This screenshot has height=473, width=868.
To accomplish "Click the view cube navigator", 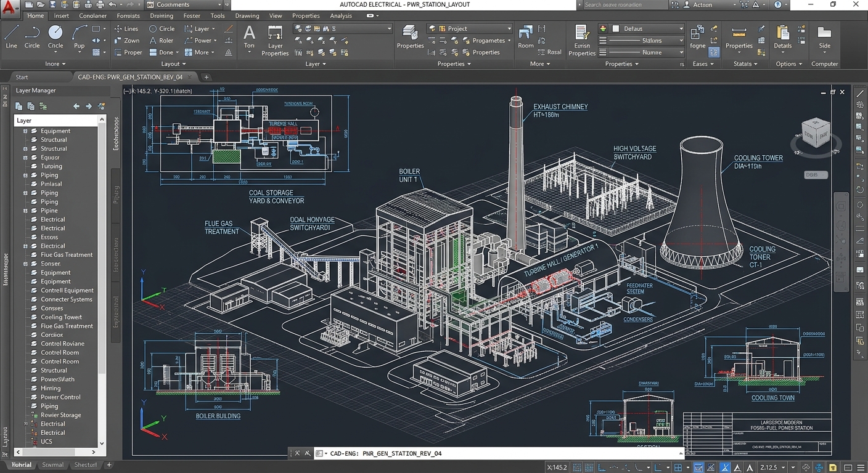I will [x=815, y=132].
